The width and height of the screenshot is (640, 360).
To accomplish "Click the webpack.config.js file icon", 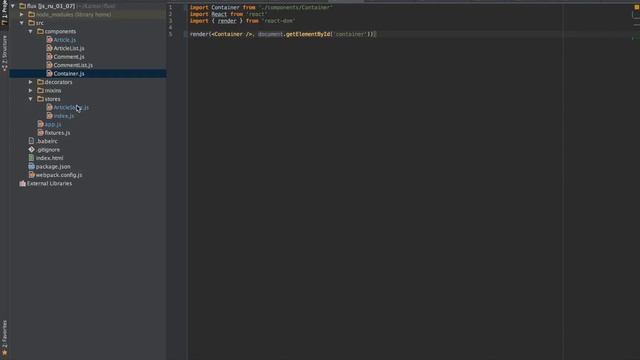I will (x=31, y=175).
